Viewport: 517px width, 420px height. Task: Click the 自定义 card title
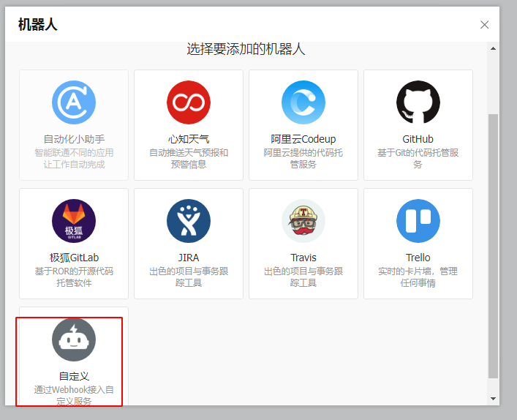pos(74,376)
